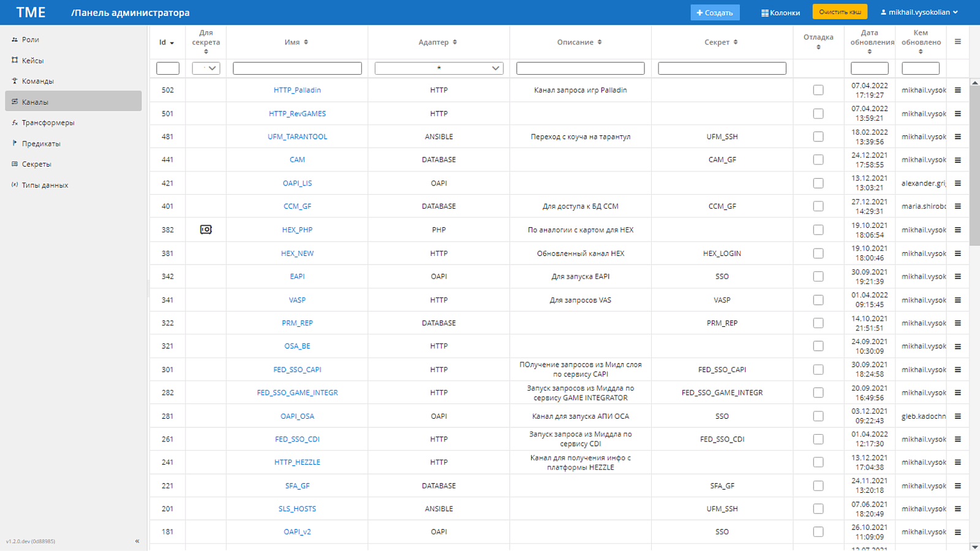
Task: Open row menu for CAM channel
Action: pyautogui.click(x=957, y=160)
